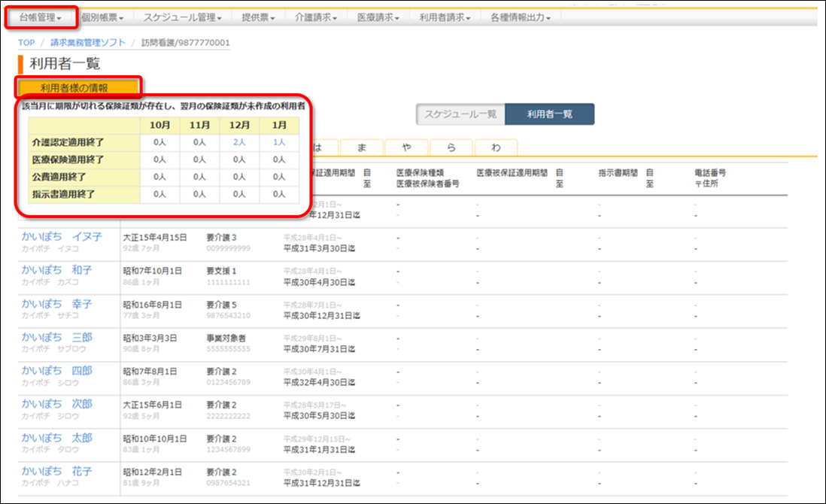Image resolution: width=826 pixels, height=504 pixels.
Task: Open user かいぽち 和子
Action: (x=56, y=270)
